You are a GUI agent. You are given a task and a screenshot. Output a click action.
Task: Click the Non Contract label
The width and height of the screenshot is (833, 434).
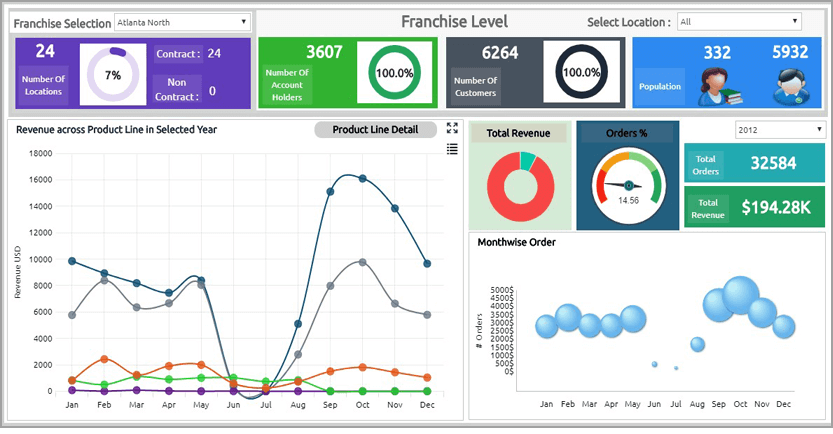coord(177,89)
